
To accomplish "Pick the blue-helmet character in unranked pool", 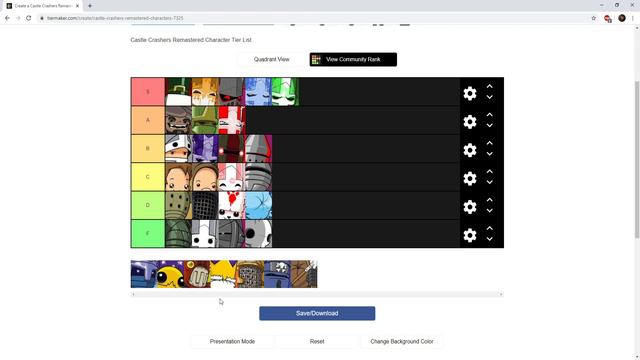I will [x=144, y=274].
